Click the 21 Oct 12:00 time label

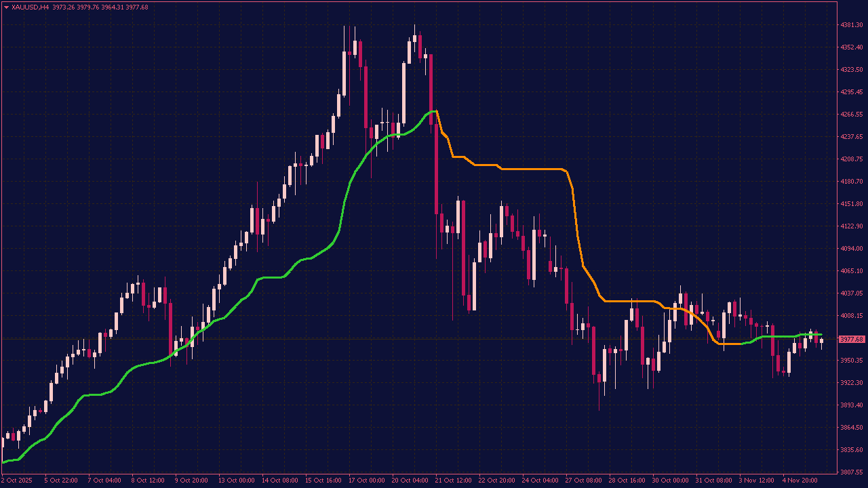pyautogui.click(x=454, y=481)
